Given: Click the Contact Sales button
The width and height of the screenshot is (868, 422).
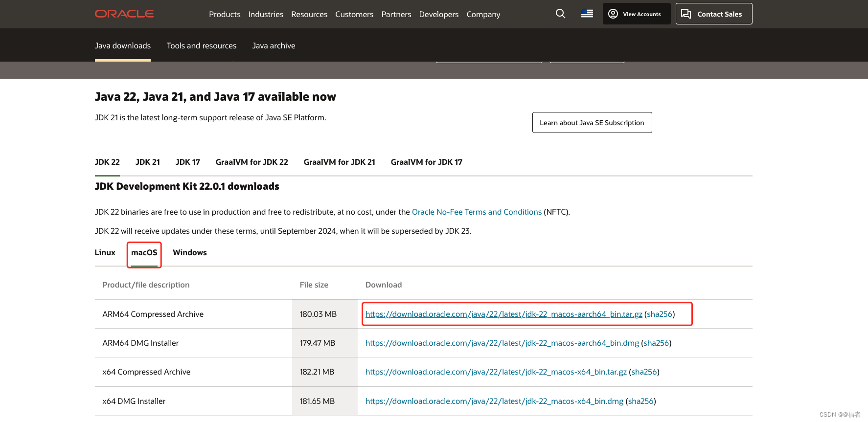Looking at the screenshot, I should coord(714,14).
